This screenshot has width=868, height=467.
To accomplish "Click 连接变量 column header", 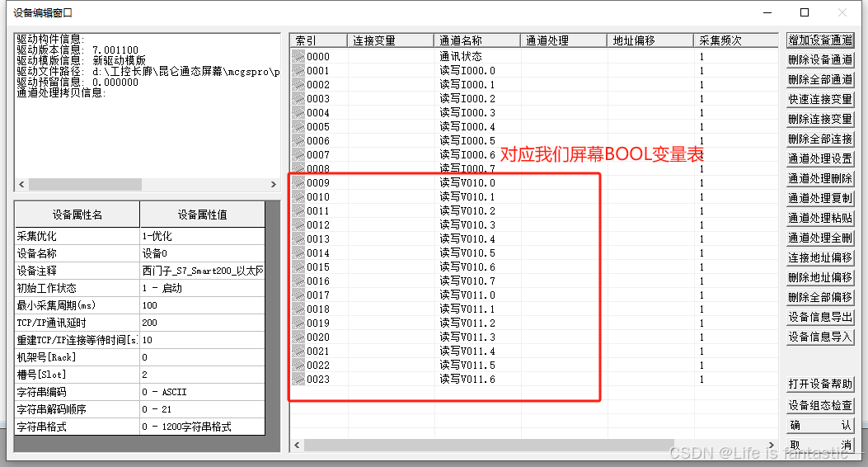I will [391, 40].
